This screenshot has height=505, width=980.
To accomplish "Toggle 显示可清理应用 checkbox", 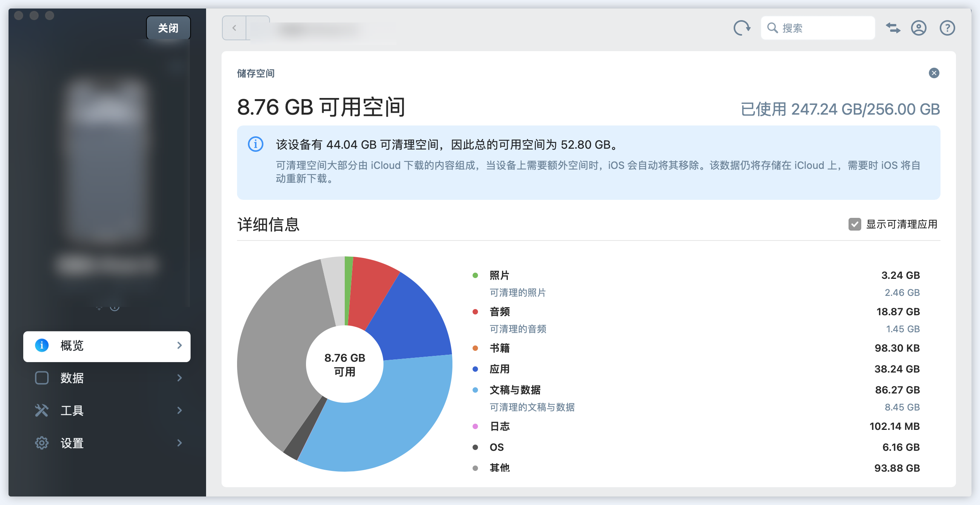I will point(854,224).
